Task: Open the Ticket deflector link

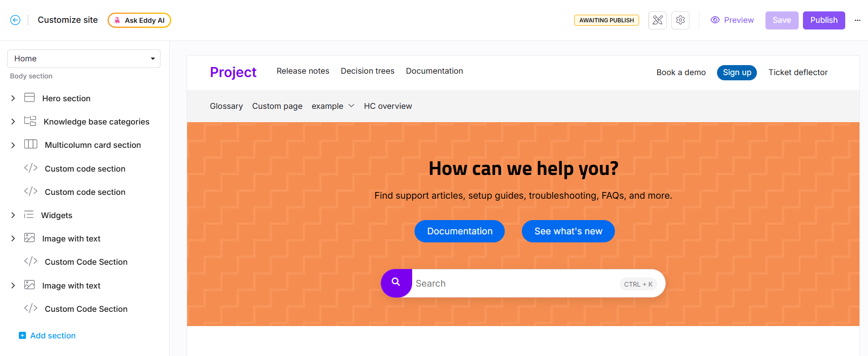Action: coord(798,72)
